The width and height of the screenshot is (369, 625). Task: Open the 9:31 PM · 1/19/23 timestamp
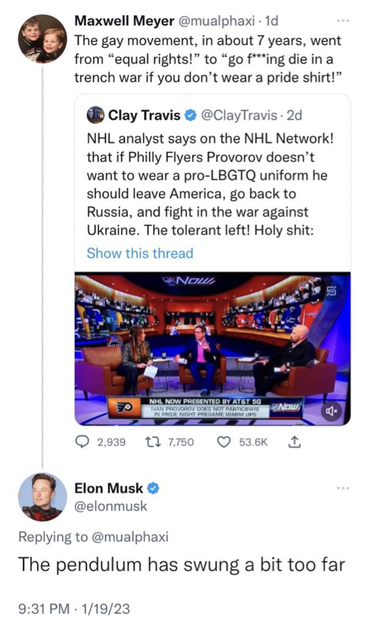tap(74, 609)
